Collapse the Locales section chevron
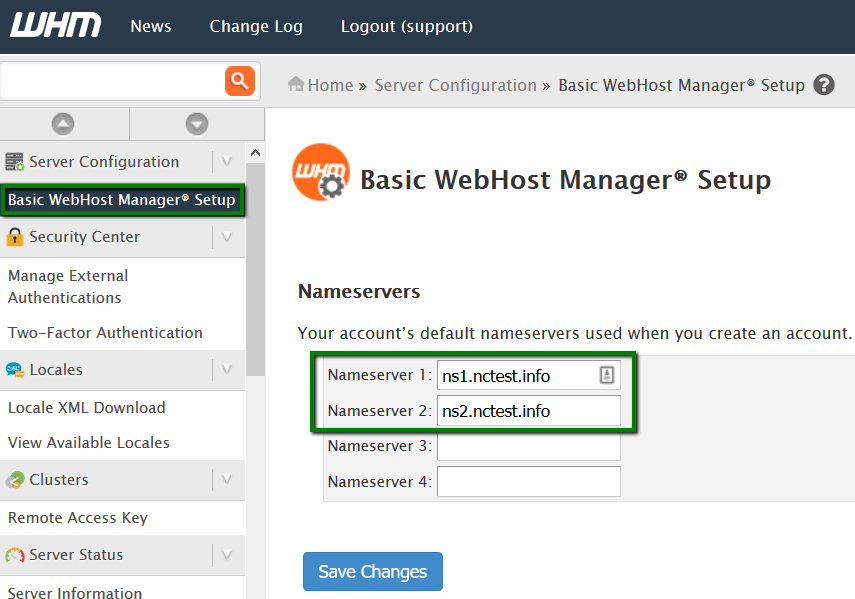855x599 pixels. click(x=227, y=370)
